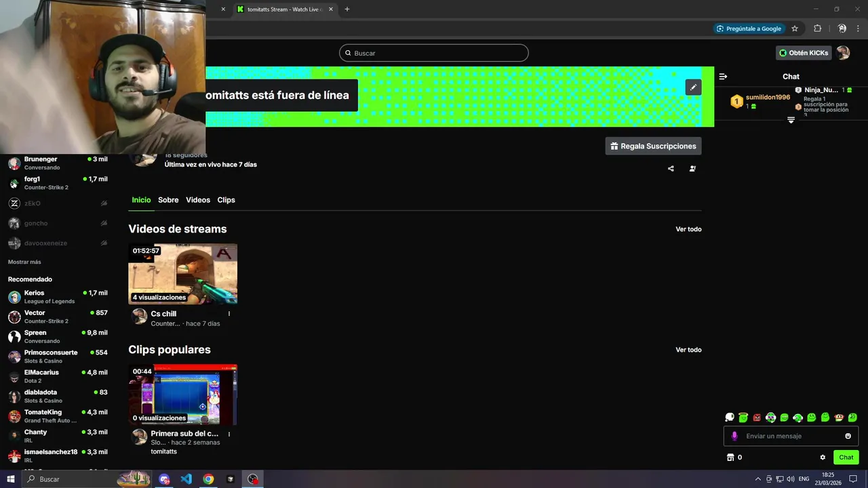Open Kick user avatar menu
The image size is (868, 488).
[x=843, y=53]
